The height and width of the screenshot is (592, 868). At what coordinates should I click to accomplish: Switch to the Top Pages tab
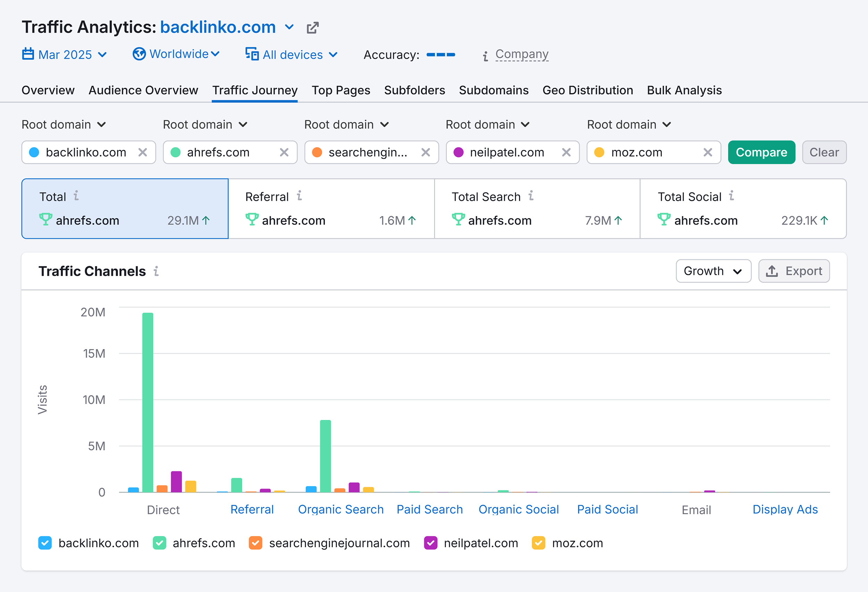[341, 90]
